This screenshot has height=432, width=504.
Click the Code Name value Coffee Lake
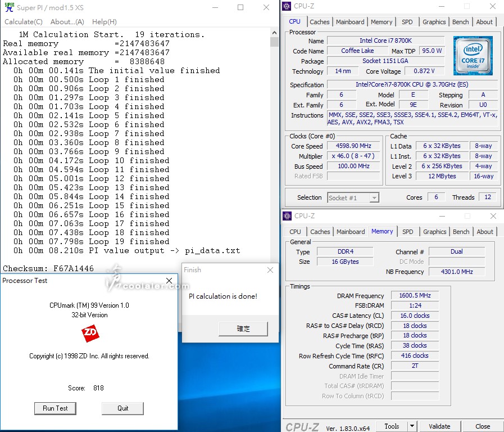click(357, 51)
